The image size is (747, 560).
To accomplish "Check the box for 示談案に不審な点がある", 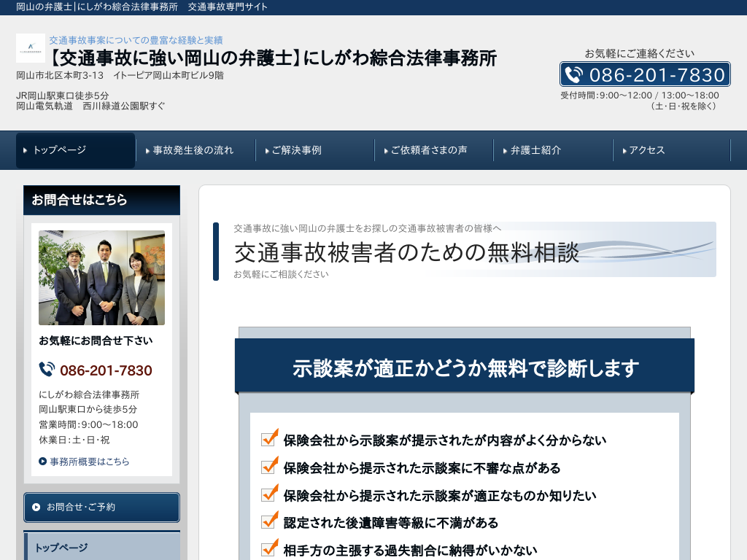I will click(270, 466).
